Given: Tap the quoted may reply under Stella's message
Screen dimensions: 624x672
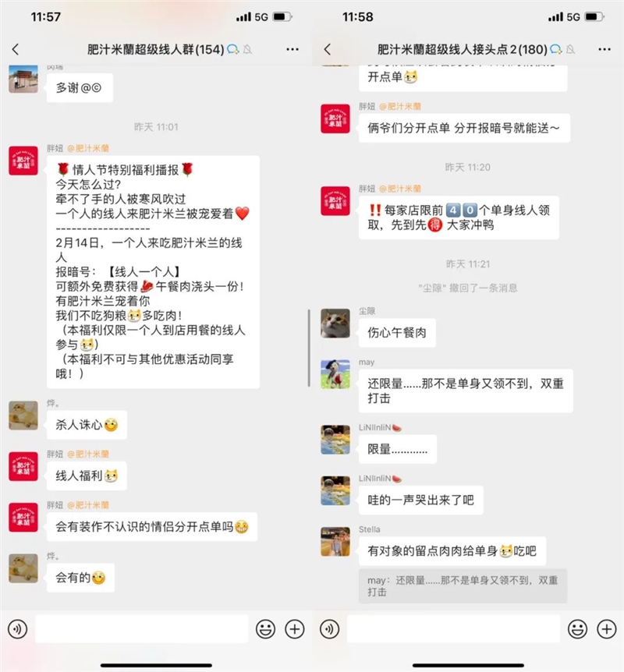Looking at the screenshot, I should click(x=463, y=586).
